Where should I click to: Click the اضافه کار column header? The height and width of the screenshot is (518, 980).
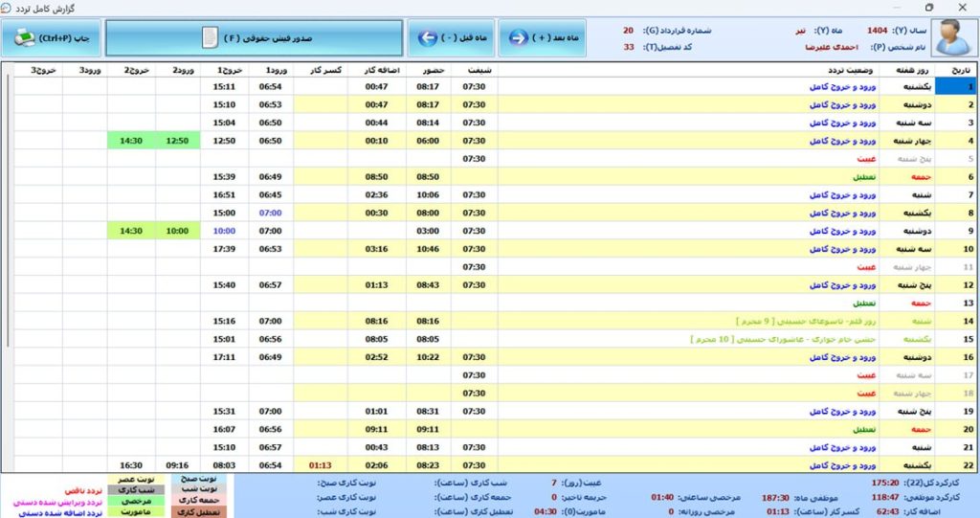[382, 70]
